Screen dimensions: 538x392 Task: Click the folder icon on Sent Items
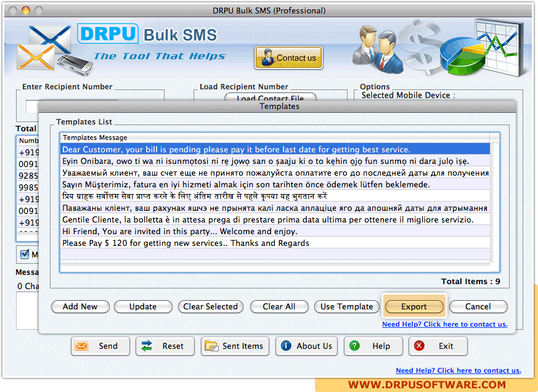pos(211,346)
